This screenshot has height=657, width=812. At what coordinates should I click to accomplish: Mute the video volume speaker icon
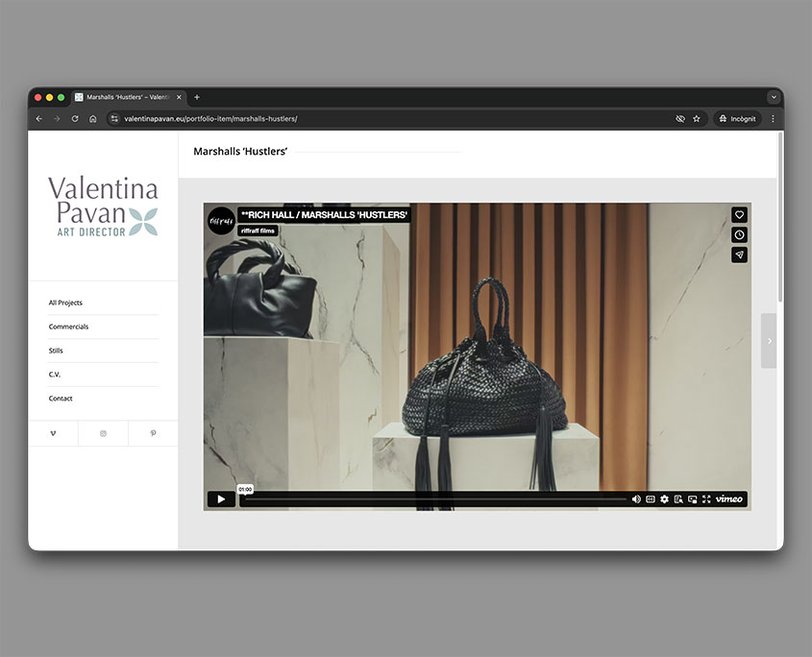coord(636,499)
